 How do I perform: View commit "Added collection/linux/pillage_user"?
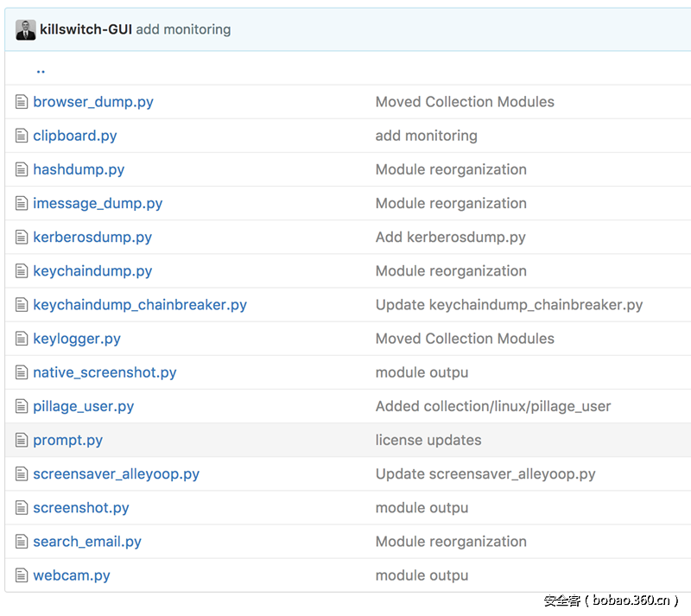[493, 406]
